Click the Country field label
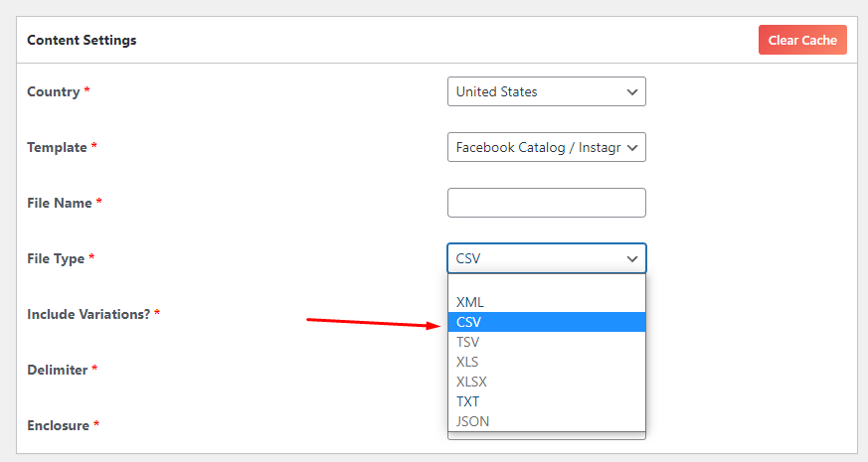868x462 pixels. click(x=54, y=91)
